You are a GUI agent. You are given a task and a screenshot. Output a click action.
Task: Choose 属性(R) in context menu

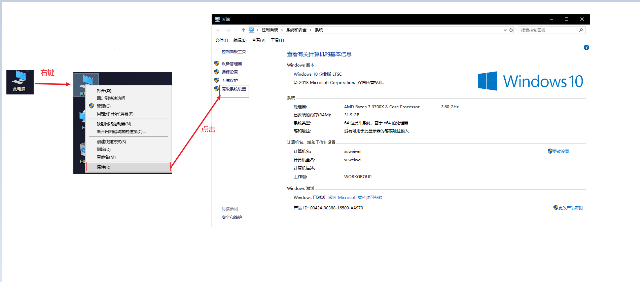129,167
